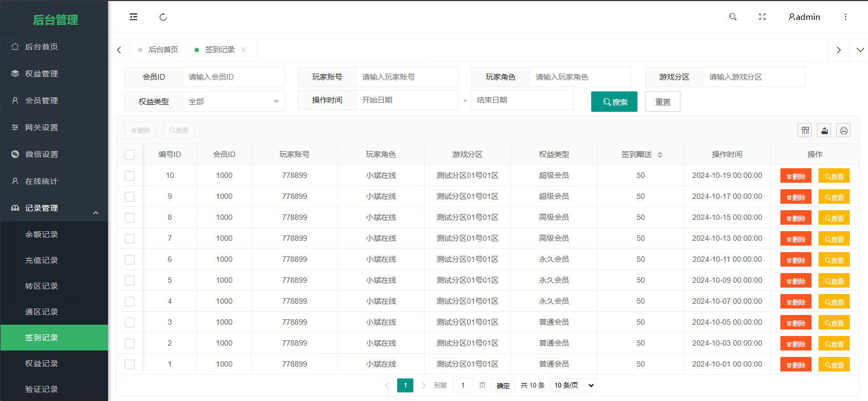Open the admin user menu

point(804,17)
